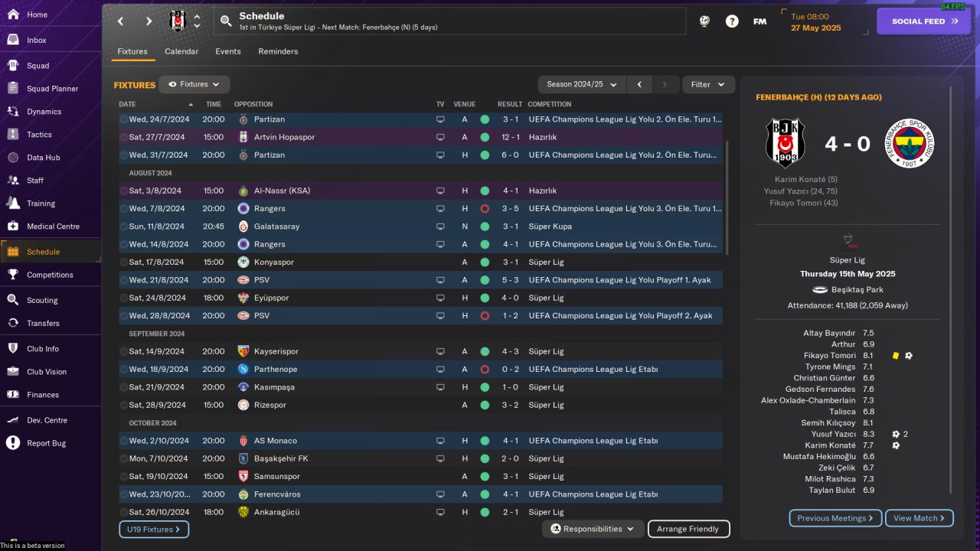Toggle the check mark on the Kayserispor row
The width and height of the screenshot is (980, 551).
[x=123, y=351]
